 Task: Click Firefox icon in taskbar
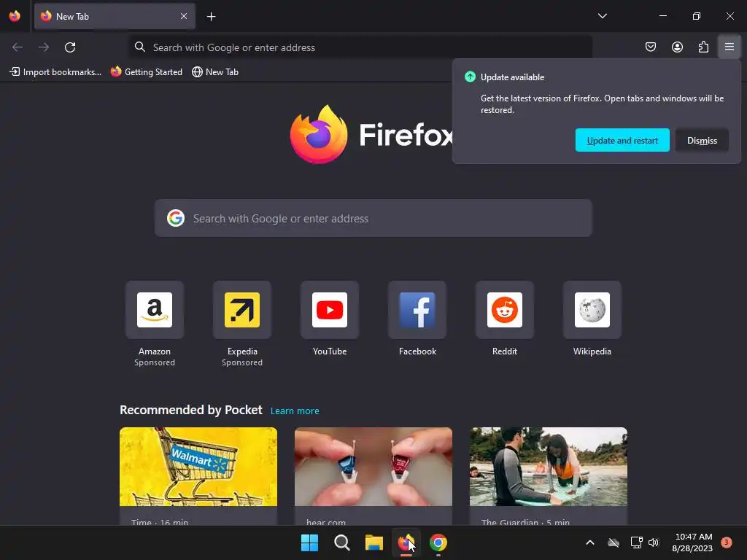[406, 542]
